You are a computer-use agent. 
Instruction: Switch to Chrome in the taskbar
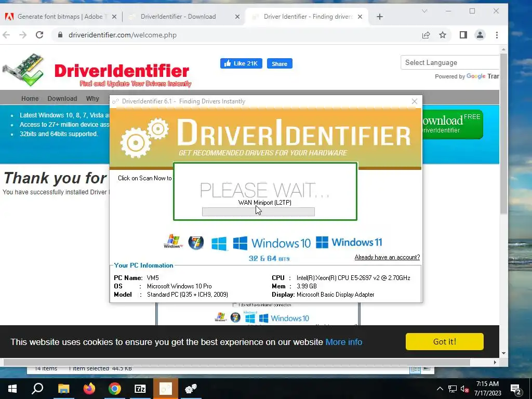point(115,389)
